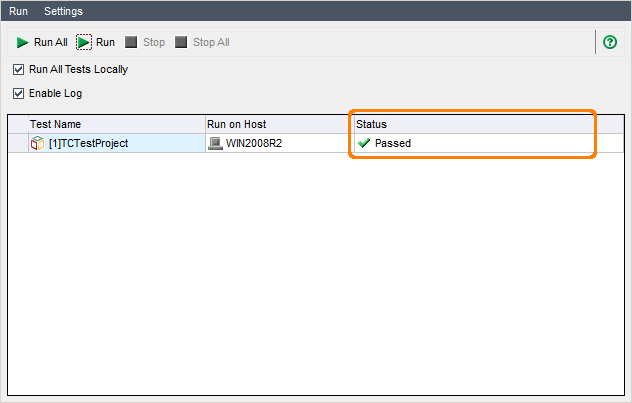Click the Status column header

pyautogui.click(x=372, y=124)
